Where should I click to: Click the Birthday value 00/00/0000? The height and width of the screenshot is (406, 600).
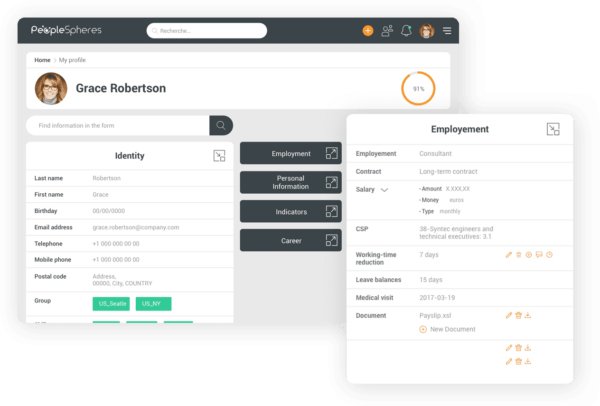click(x=109, y=211)
